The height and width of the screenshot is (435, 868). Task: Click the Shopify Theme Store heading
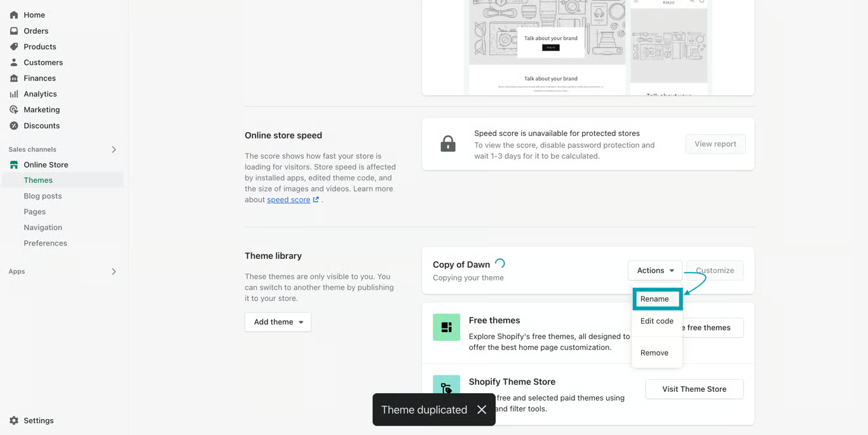point(512,382)
